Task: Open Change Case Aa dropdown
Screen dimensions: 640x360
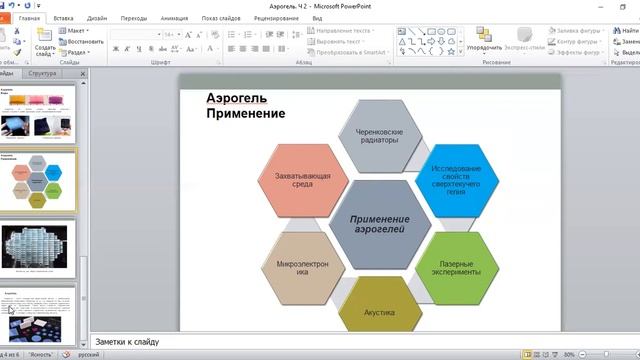Action: [x=191, y=49]
